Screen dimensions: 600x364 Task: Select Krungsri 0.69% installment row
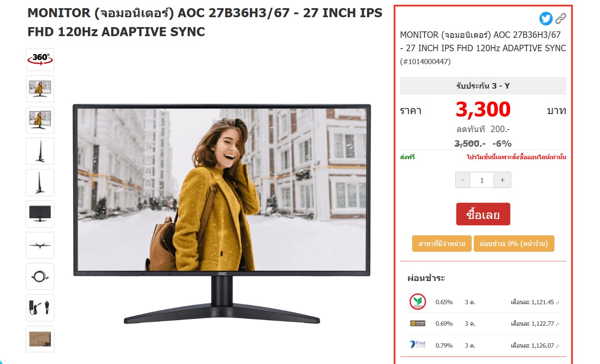[484, 324]
